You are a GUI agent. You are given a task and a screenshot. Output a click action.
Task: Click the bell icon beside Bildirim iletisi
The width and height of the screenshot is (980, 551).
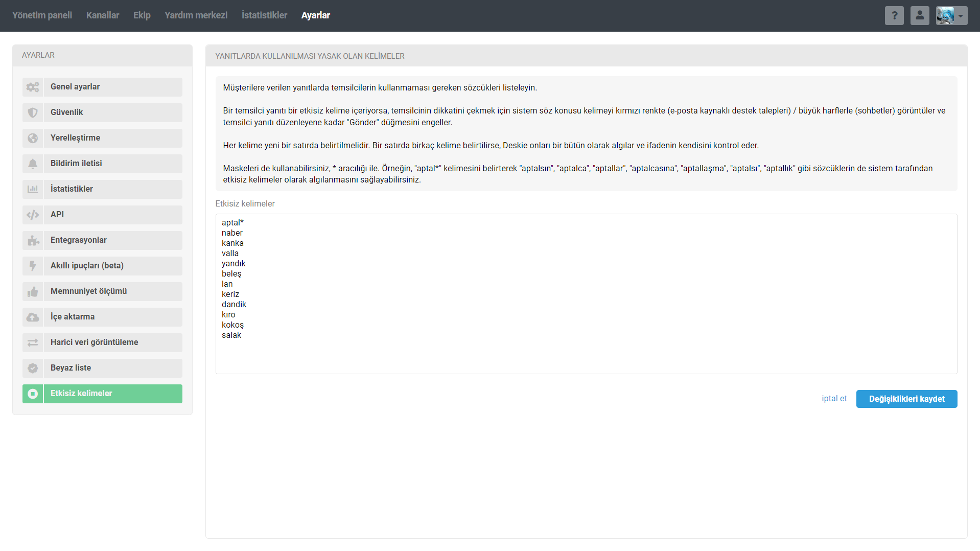33,164
